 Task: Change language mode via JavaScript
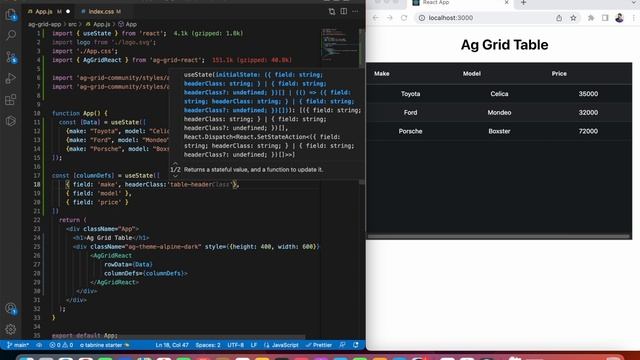[281, 345]
